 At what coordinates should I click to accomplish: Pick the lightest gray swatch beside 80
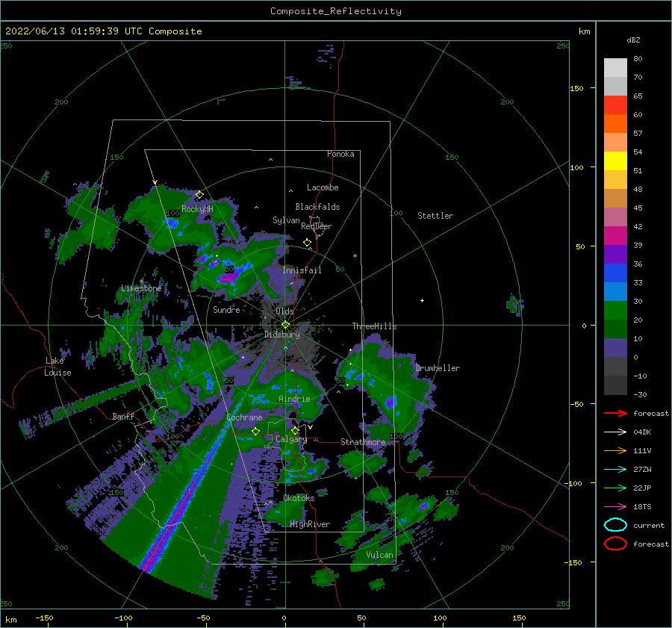pyautogui.click(x=615, y=68)
